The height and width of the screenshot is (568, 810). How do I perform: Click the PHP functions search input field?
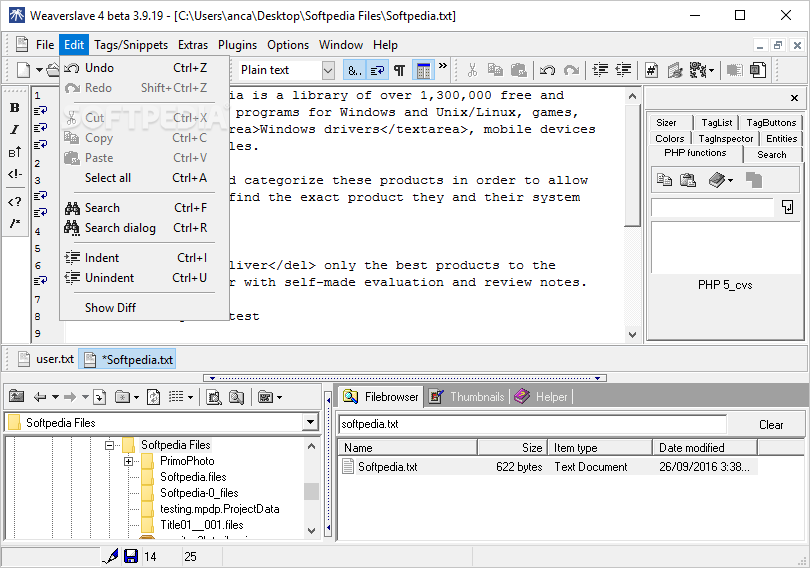pyautogui.click(x=712, y=207)
